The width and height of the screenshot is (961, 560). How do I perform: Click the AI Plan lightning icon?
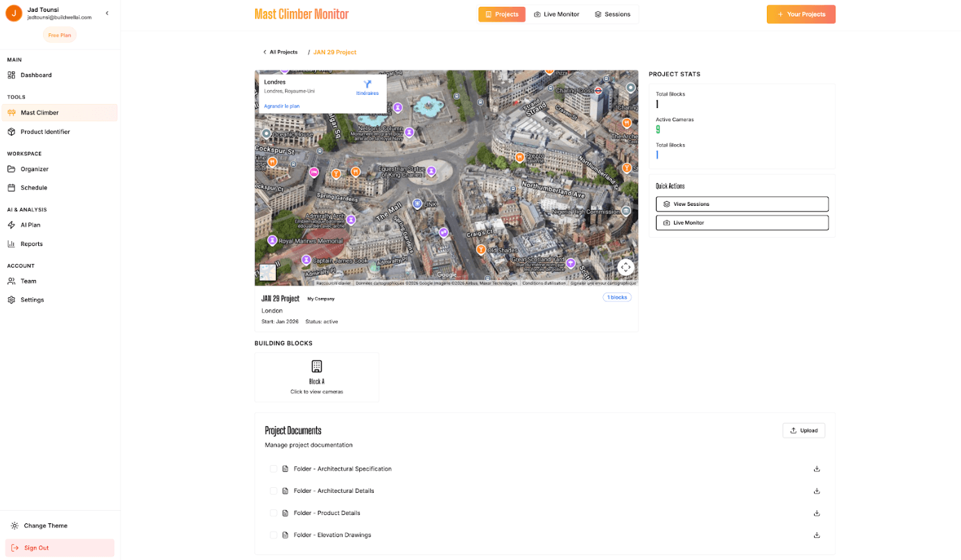(x=12, y=225)
